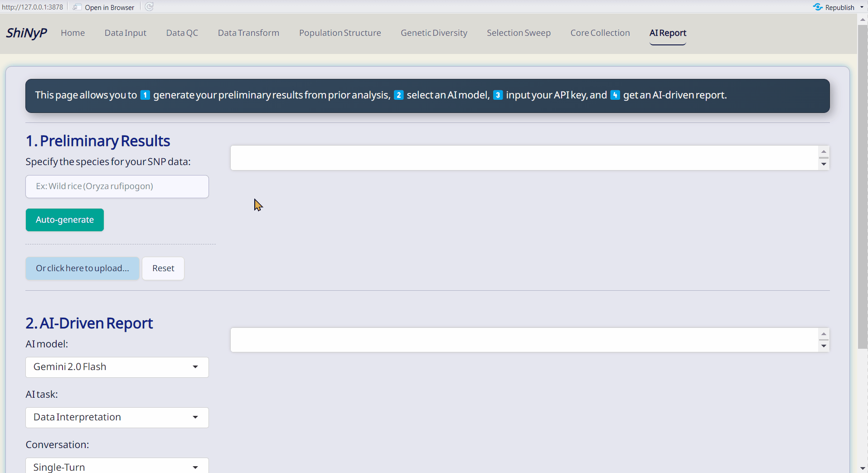Switch to the Data QC tab

[x=182, y=33]
